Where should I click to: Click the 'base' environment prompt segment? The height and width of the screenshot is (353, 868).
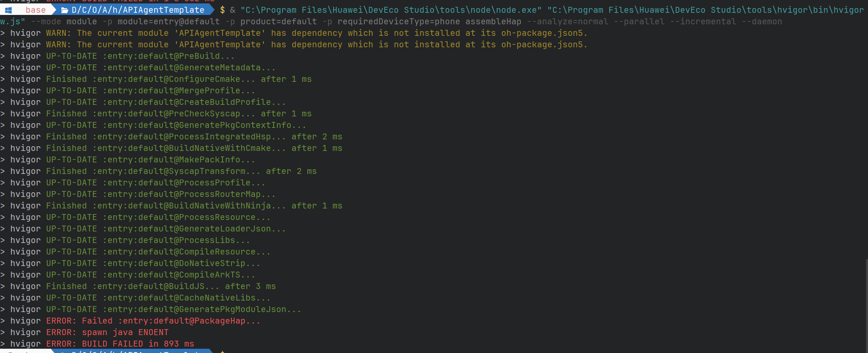tap(35, 10)
